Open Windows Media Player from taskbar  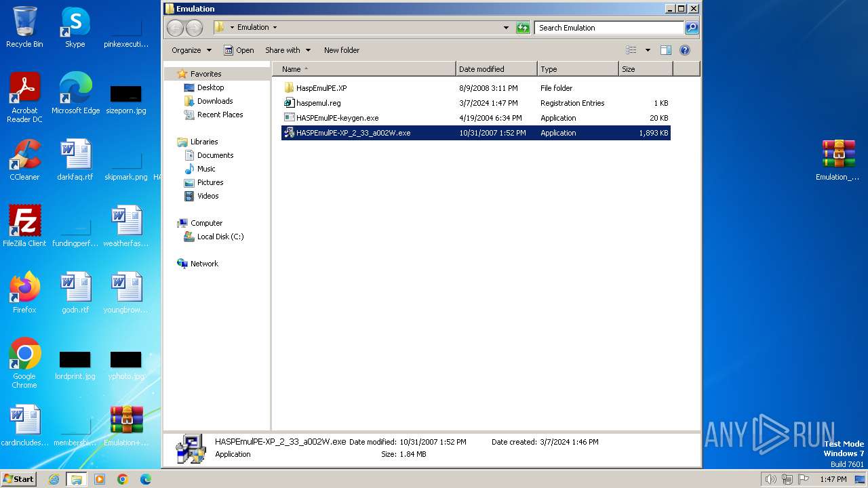tap(100, 479)
